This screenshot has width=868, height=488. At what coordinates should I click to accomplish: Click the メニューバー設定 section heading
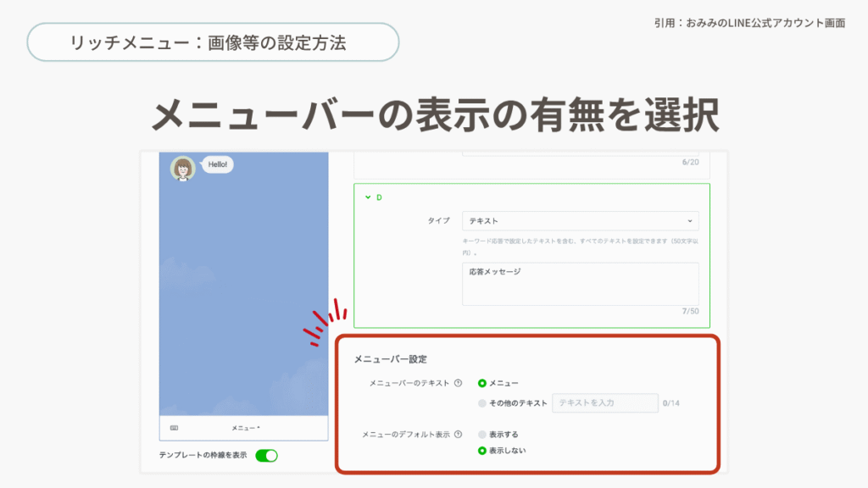click(x=390, y=359)
